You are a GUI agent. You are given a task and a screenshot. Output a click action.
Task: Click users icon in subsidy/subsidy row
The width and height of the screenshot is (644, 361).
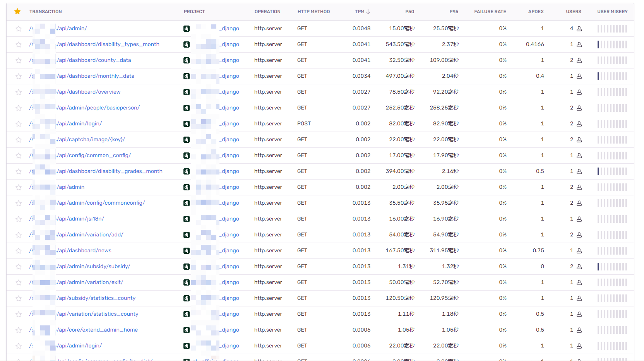[x=579, y=267]
